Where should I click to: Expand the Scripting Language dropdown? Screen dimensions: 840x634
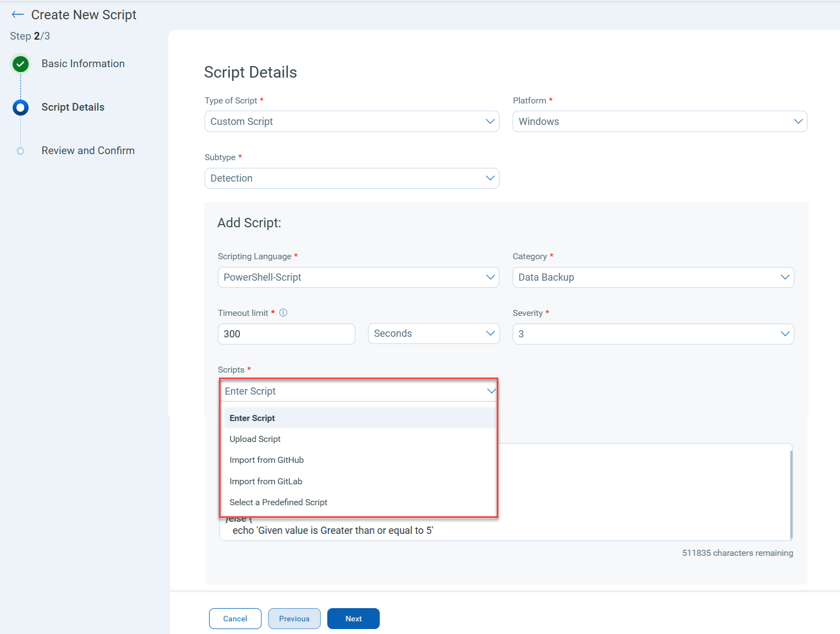[358, 277]
